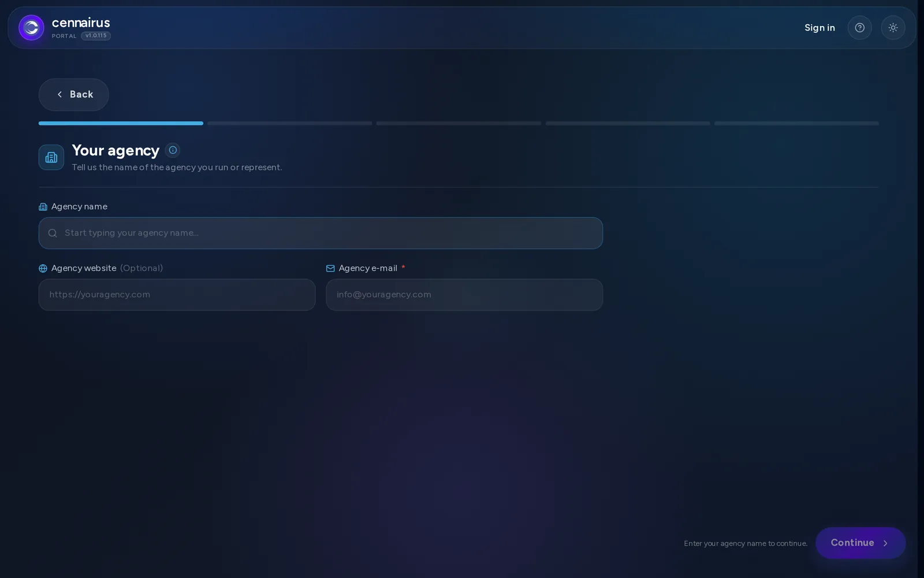Click the search icon in Agency name field

[x=53, y=233]
